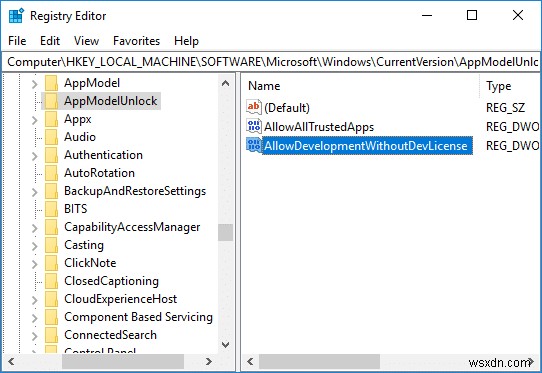
Task: Select the AllowDevelopmentWithoutDevLicense value name
Action: 366,146
